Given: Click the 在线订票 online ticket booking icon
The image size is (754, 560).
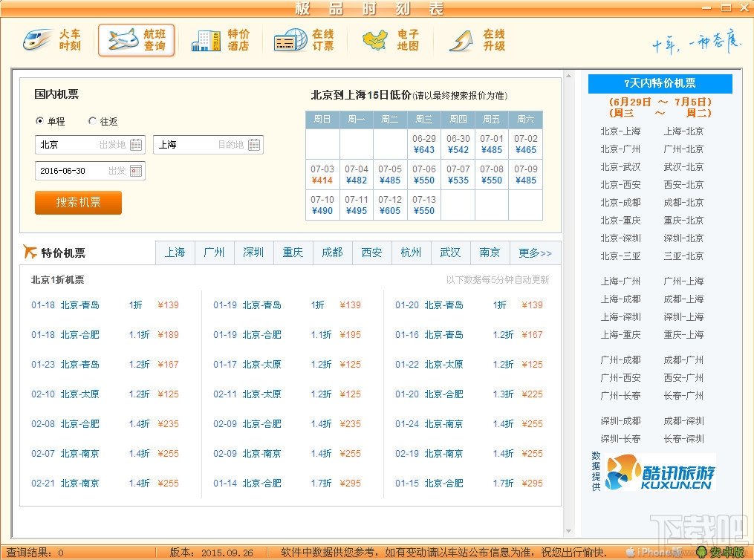Looking at the screenshot, I should 304,40.
